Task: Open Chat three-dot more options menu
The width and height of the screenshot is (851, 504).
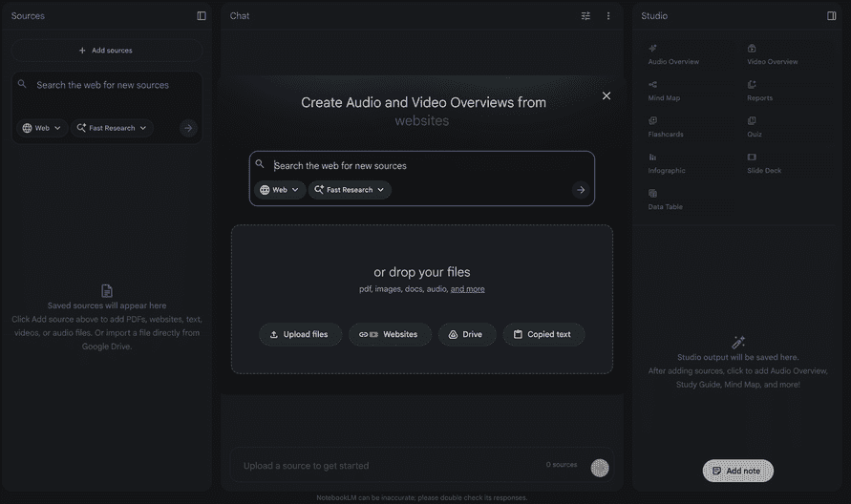Action: coord(608,15)
